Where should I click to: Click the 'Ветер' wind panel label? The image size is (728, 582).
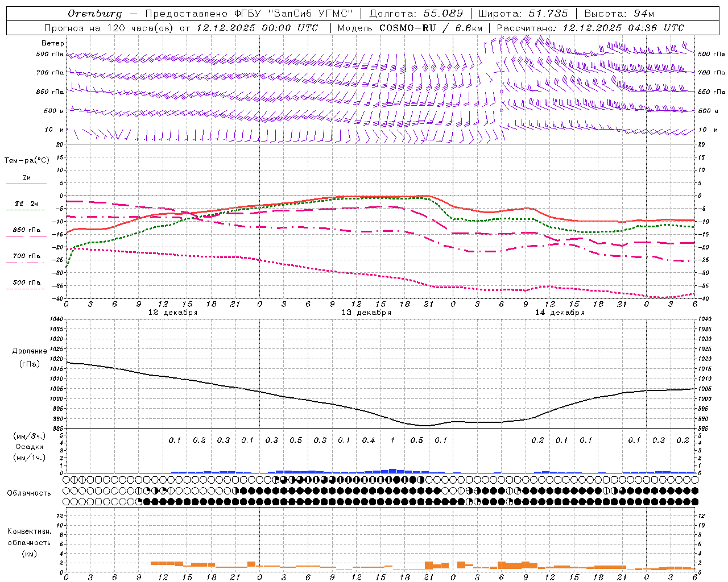[53, 43]
